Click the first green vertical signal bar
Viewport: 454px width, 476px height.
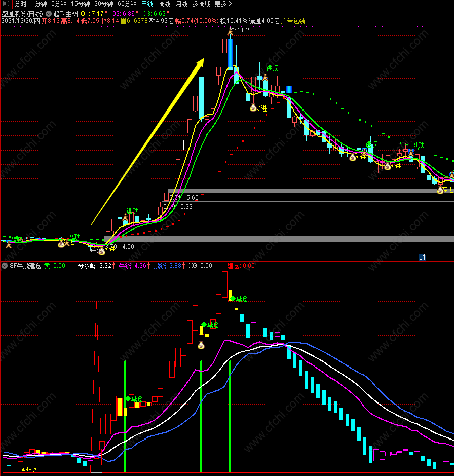125,416
